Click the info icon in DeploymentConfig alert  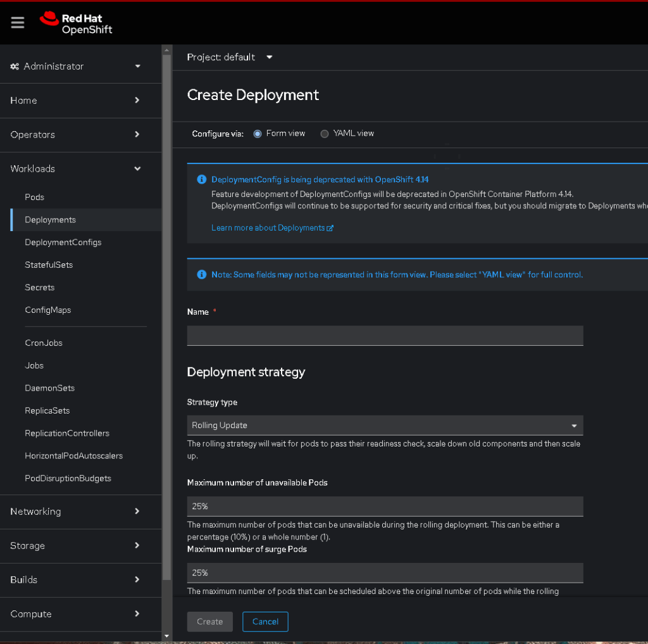(x=202, y=179)
